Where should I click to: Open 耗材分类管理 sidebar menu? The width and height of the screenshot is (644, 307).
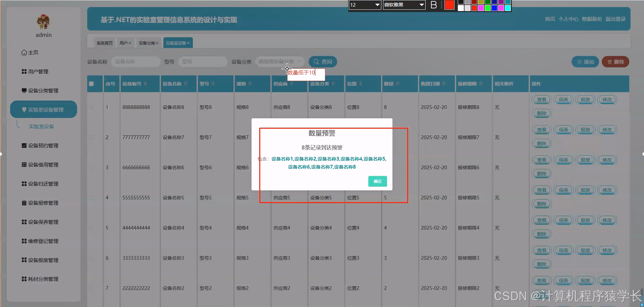tap(40, 279)
